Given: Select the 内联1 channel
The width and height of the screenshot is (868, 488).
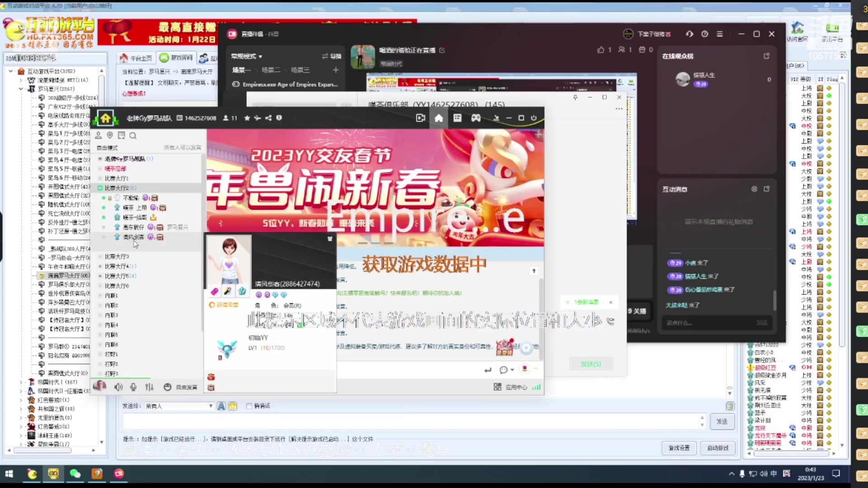Looking at the screenshot, I should coord(111,296).
